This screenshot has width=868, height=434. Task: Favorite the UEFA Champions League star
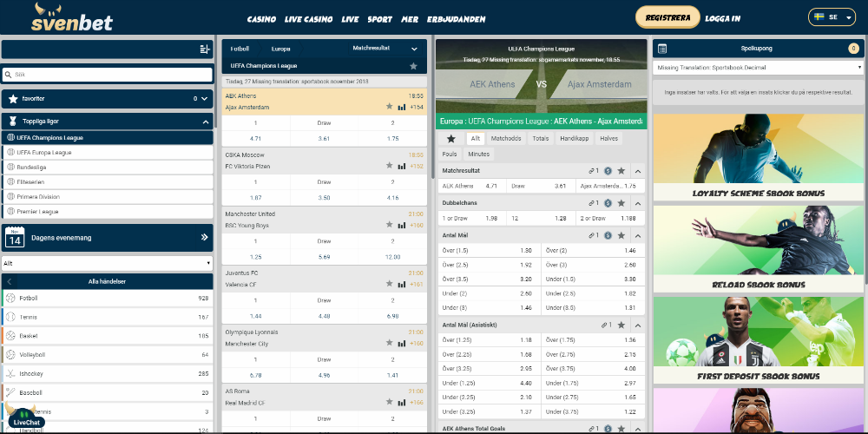[413, 66]
